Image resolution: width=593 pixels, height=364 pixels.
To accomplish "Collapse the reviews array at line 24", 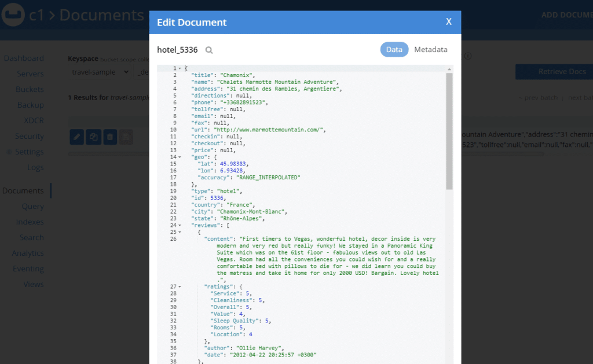I will [x=180, y=225].
